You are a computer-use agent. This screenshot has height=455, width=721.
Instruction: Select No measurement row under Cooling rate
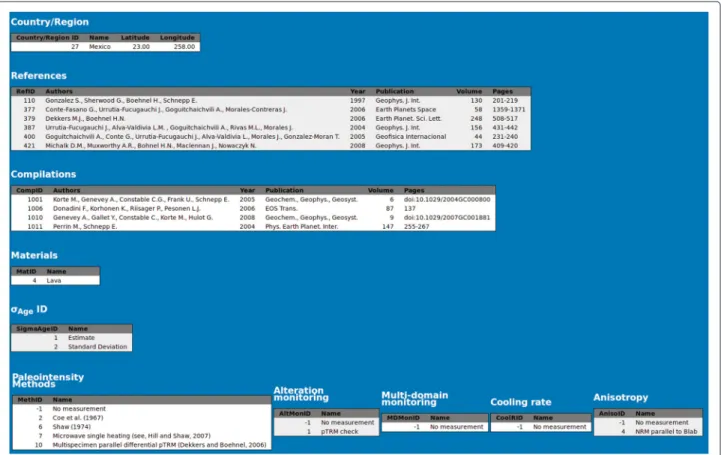click(x=541, y=427)
